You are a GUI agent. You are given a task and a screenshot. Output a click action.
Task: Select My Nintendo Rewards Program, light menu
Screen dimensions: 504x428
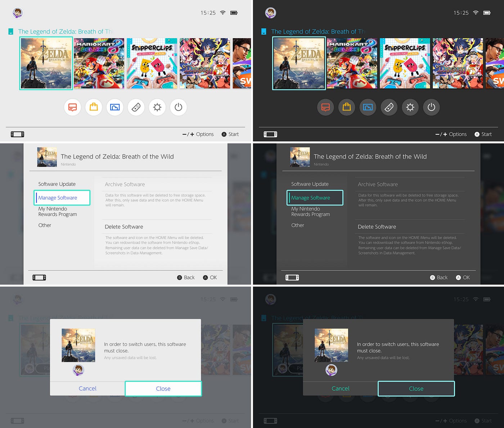tap(58, 211)
